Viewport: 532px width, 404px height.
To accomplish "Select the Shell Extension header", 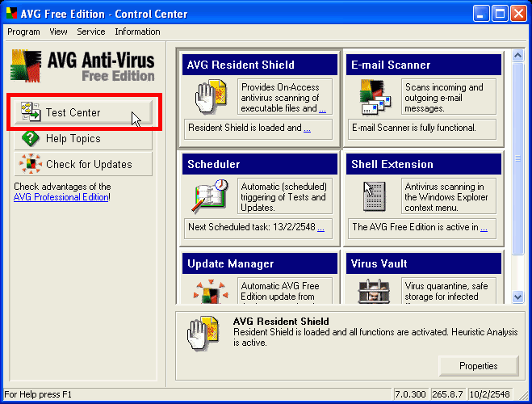I will coord(424,164).
